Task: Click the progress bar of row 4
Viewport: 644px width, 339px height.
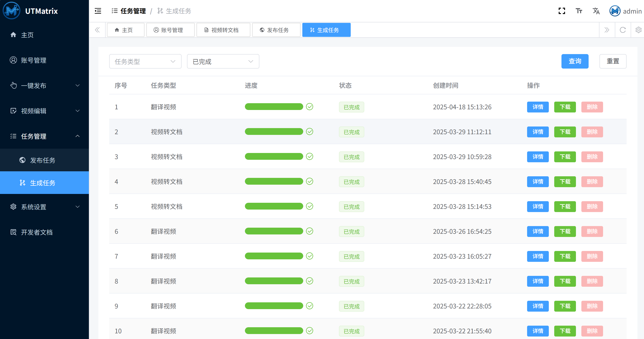Action: 274,181
